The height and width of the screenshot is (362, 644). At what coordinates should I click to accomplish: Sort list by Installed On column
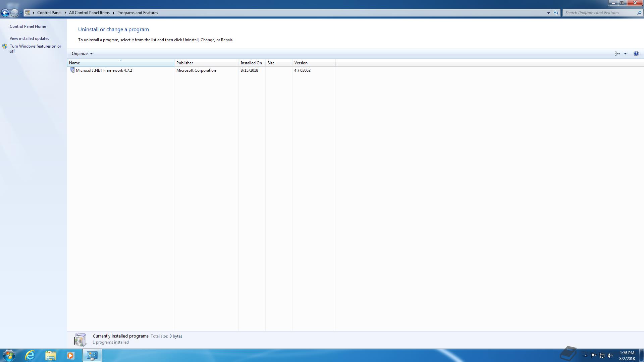point(251,63)
